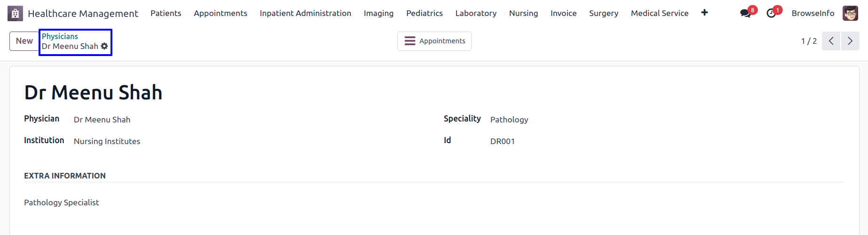Expand the BrowseInfo user dropdown
The width and height of the screenshot is (868, 235).
813,13
